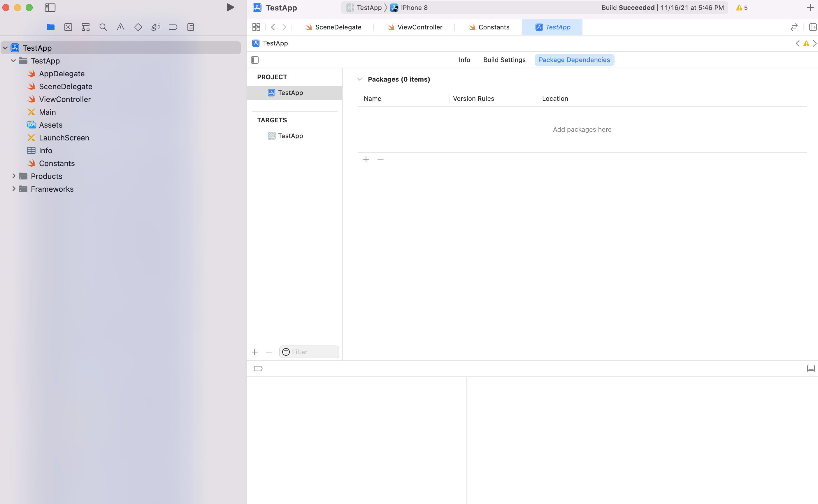Open the report navigator icon
Screen dimensions: 818x504
pos(191,27)
